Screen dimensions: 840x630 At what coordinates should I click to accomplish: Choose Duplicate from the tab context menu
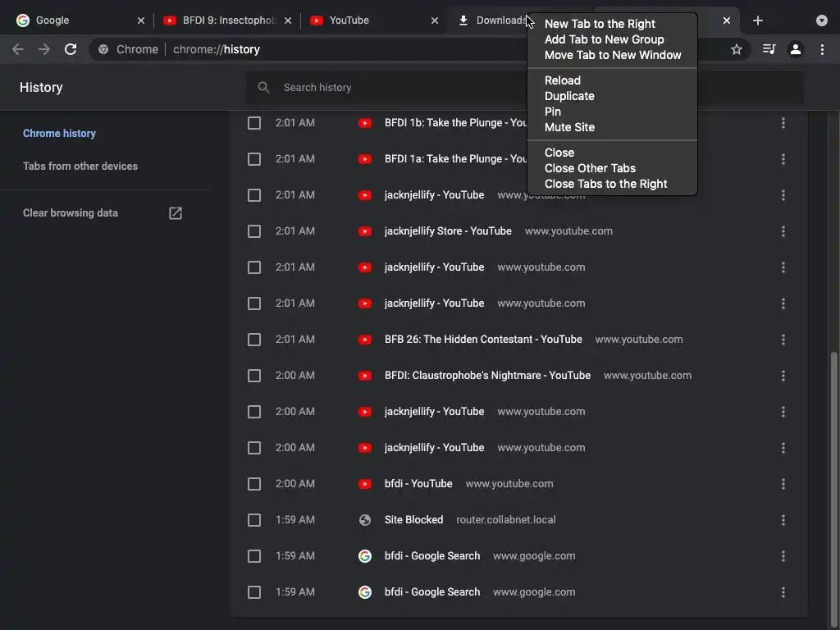(569, 96)
